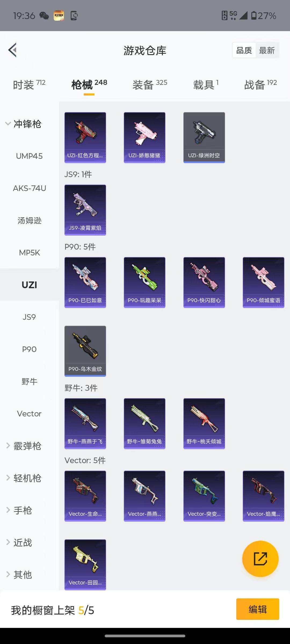Expand the 手枪 category
290x644 pixels.
pos(19,510)
